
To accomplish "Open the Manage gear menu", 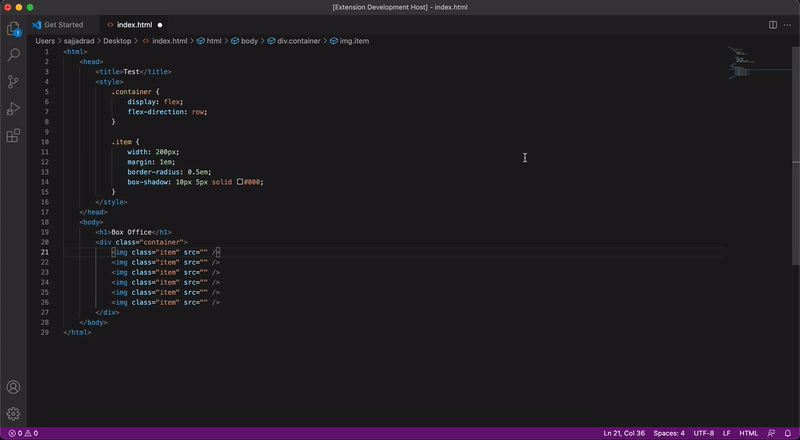I will (x=14, y=414).
